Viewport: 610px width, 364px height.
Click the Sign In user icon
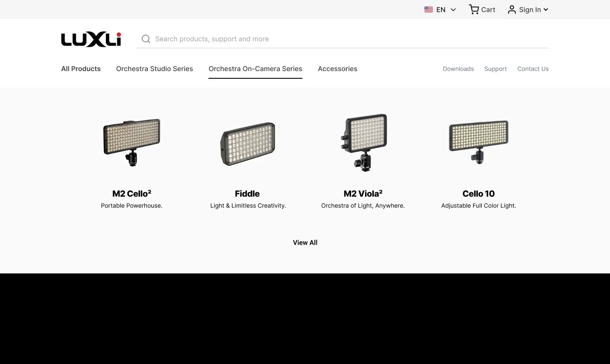[x=512, y=9]
